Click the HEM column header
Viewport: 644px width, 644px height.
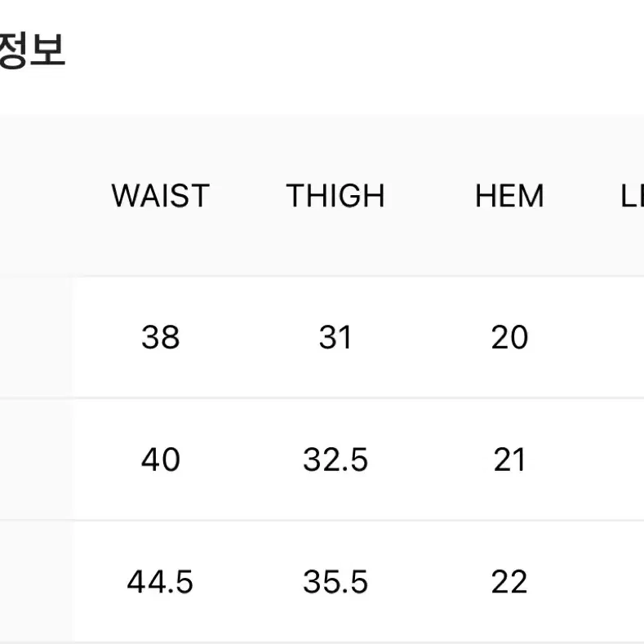(509, 196)
